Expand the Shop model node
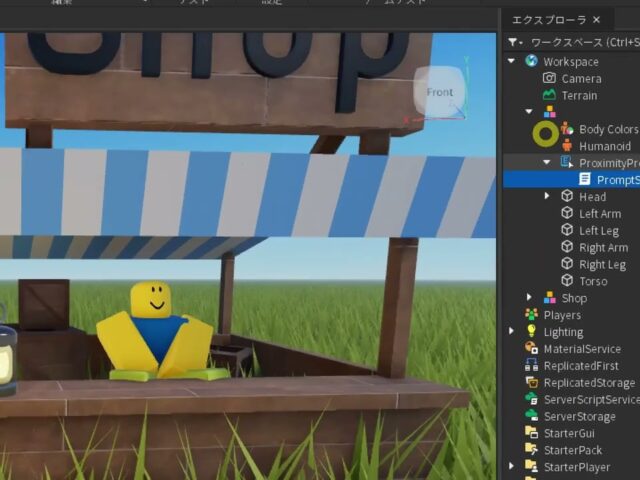The height and width of the screenshot is (480, 640). tap(529, 298)
